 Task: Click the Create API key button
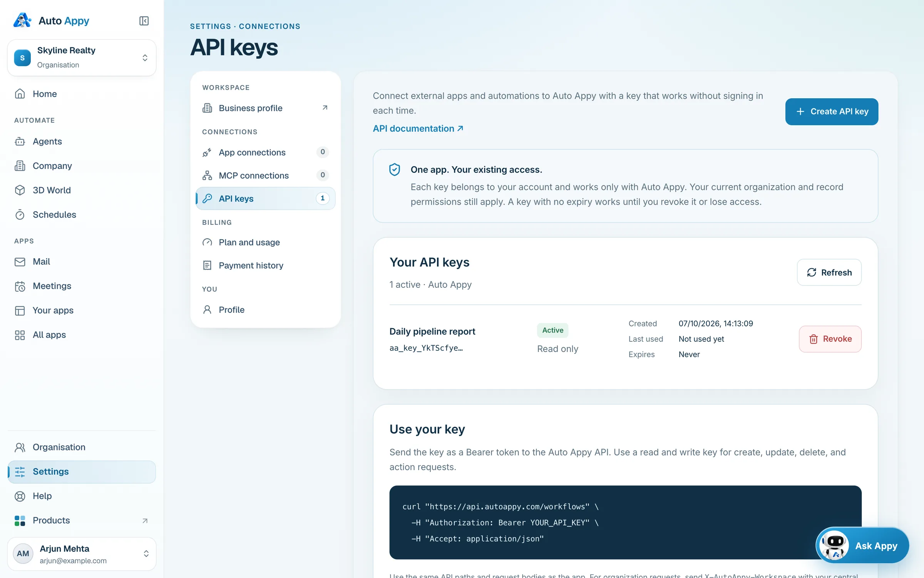tap(832, 111)
